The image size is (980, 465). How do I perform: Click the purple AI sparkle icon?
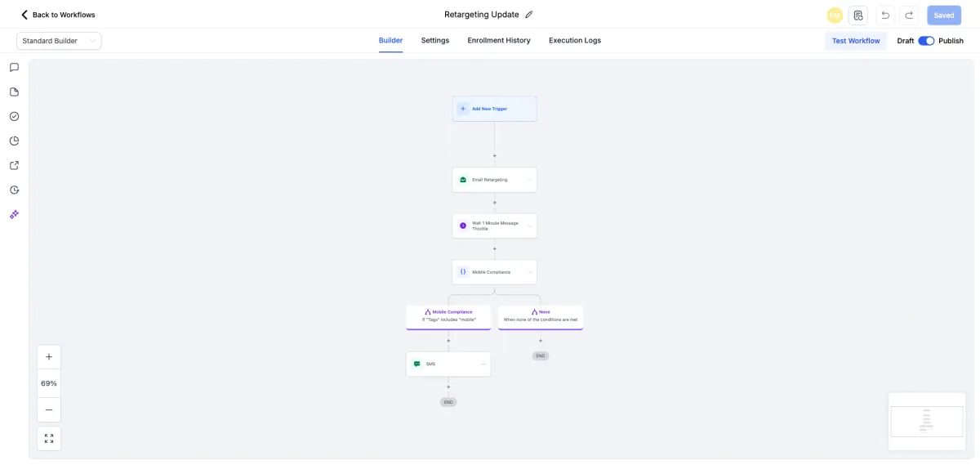[x=14, y=214]
